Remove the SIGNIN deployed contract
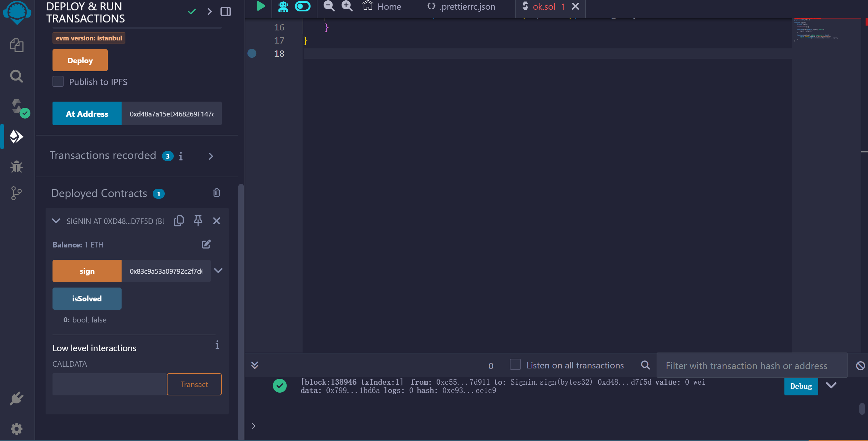The height and width of the screenshot is (441, 868). point(217,221)
